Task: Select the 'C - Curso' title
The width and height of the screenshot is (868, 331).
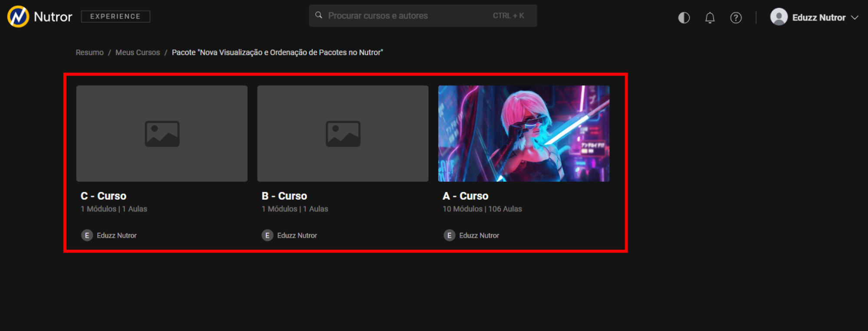Action: 103,196
